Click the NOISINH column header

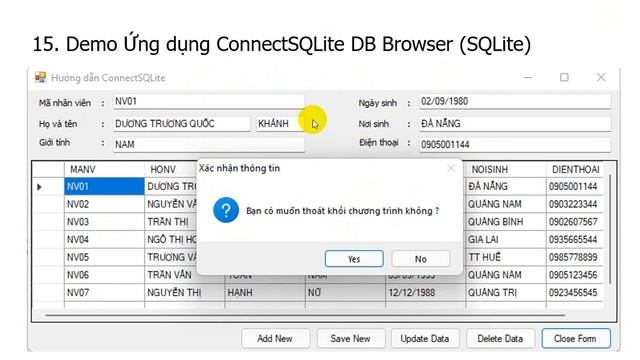(x=506, y=169)
